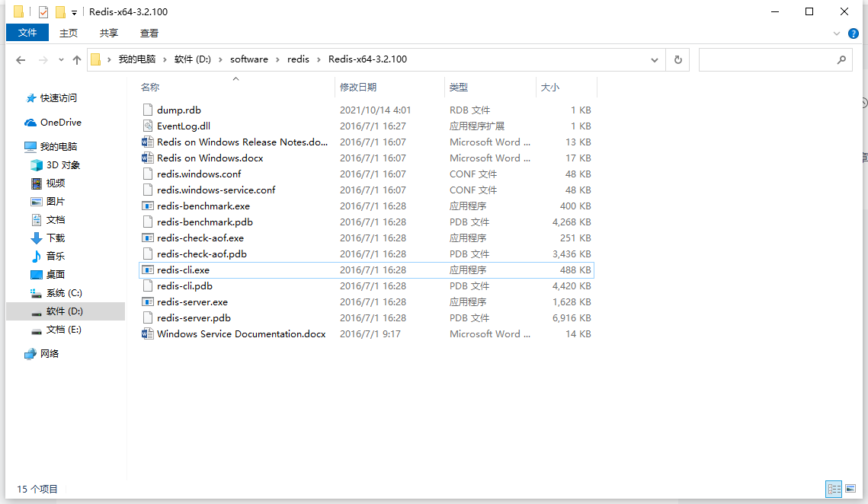Switch to details view layout icon
868x504 pixels.
pos(834,489)
